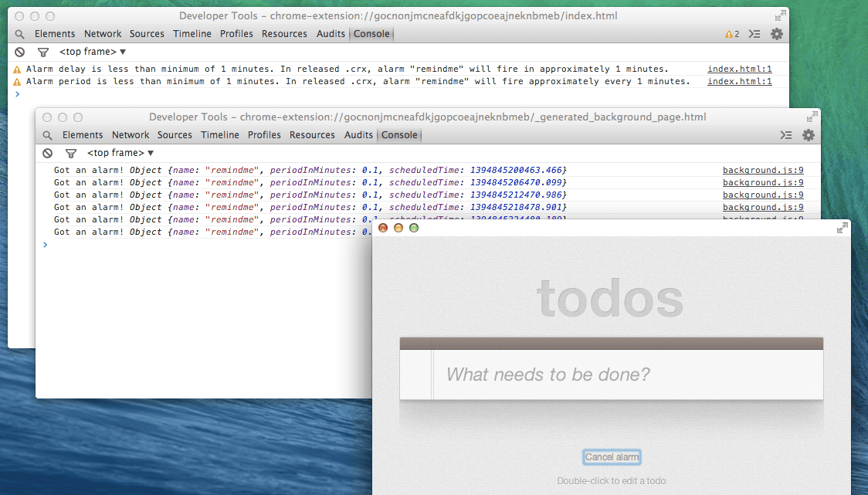Image resolution: width=868 pixels, height=495 pixels.
Task: Clear console in index.html DevTools window
Action: pyautogui.click(x=20, y=53)
